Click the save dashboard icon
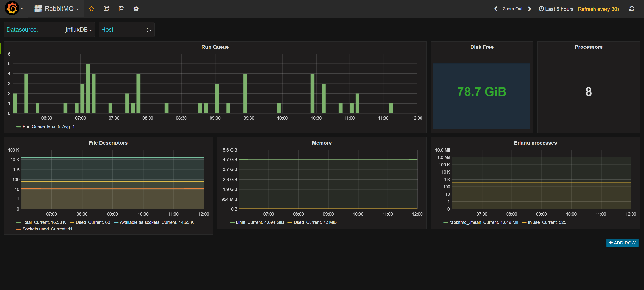The width and height of the screenshot is (644, 290). (x=121, y=9)
